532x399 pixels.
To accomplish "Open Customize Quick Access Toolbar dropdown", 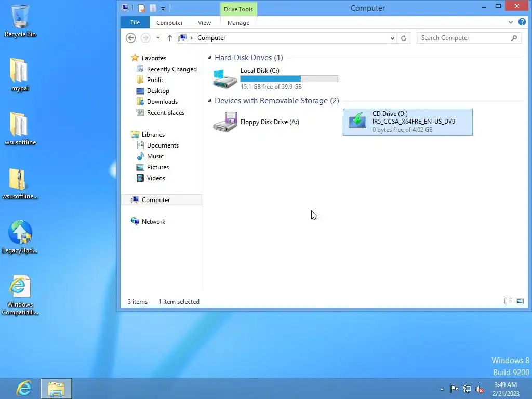I will [163, 9].
